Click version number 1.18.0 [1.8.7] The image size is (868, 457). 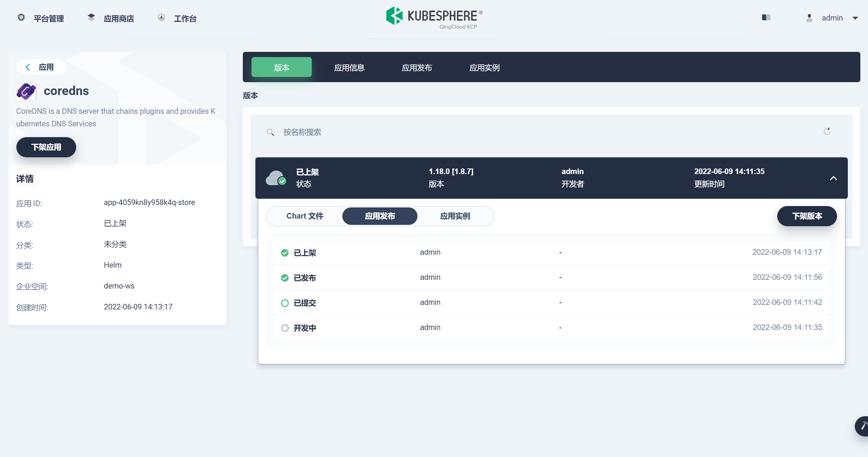coord(451,171)
